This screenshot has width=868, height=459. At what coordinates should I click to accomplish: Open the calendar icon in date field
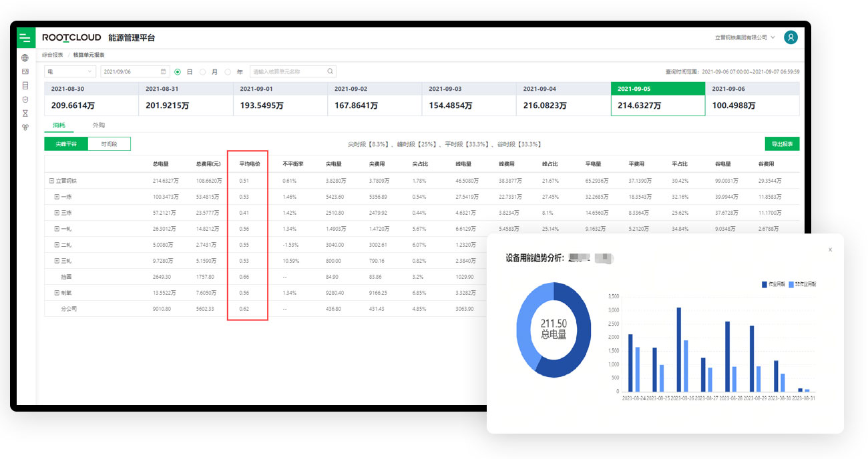point(164,71)
